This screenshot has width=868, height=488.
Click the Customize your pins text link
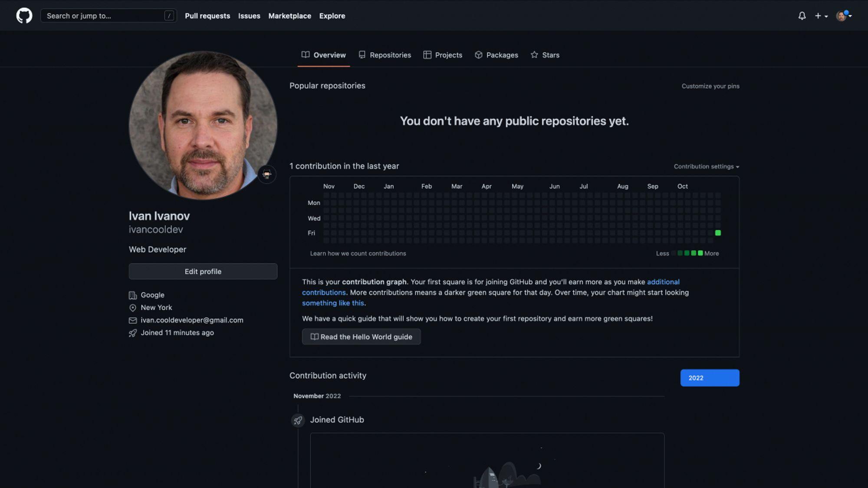[x=710, y=86]
